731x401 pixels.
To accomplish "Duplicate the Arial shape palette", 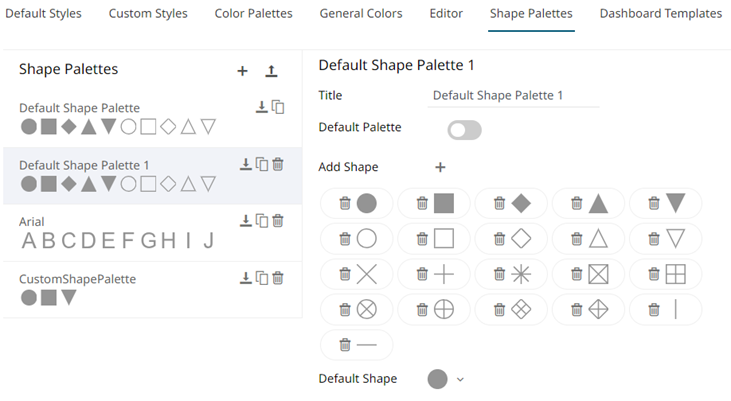I will [262, 221].
